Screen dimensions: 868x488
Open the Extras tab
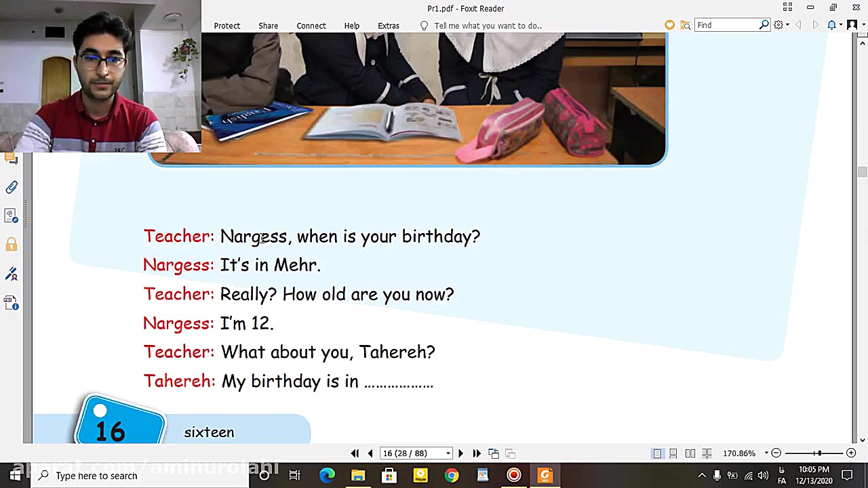(x=389, y=26)
